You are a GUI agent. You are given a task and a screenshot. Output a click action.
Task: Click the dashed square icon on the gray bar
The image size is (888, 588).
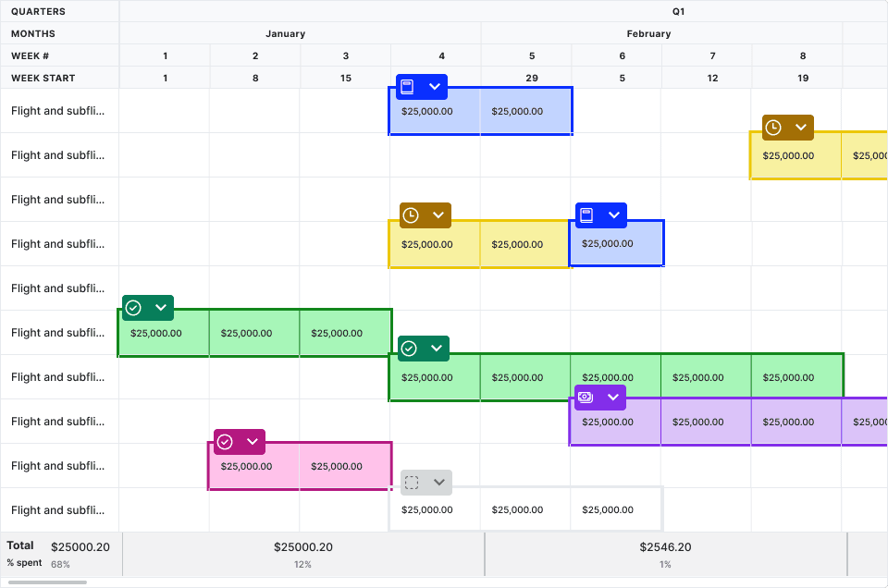pos(412,483)
